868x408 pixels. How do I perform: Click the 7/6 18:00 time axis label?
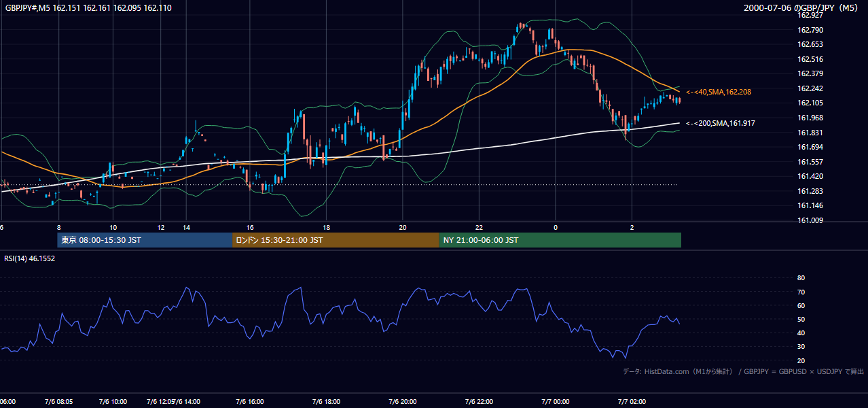click(326, 401)
